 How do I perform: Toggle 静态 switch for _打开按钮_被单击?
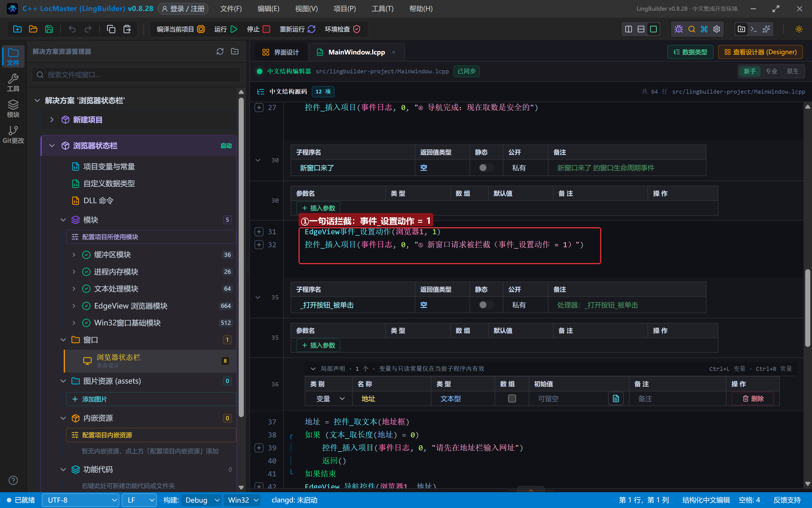pyautogui.click(x=486, y=305)
